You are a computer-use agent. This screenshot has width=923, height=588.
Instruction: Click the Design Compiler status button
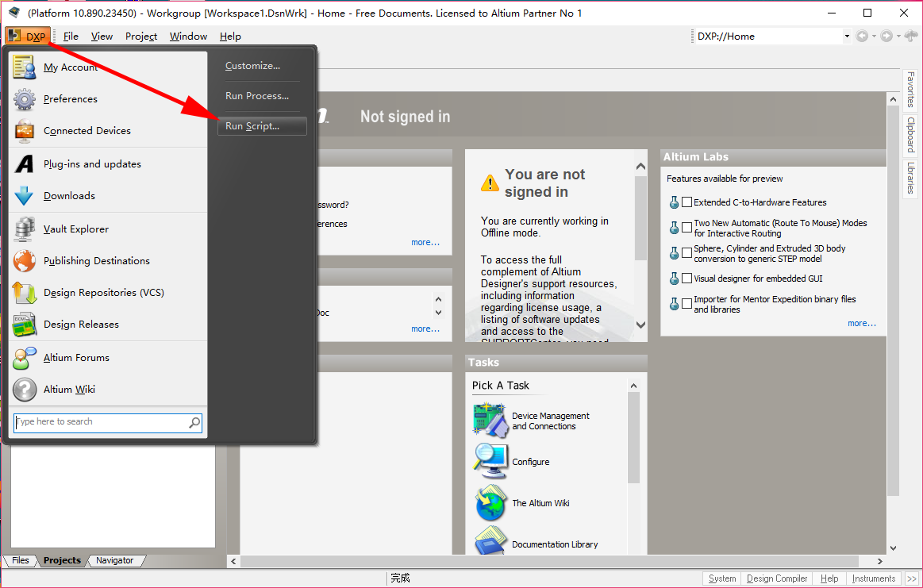[777, 578]
